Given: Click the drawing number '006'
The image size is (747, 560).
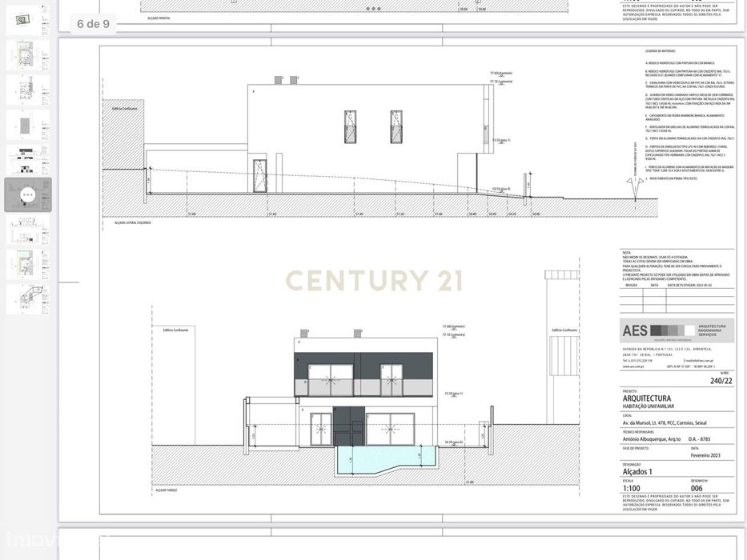Looking at the screenshot, I should point(696,488).
